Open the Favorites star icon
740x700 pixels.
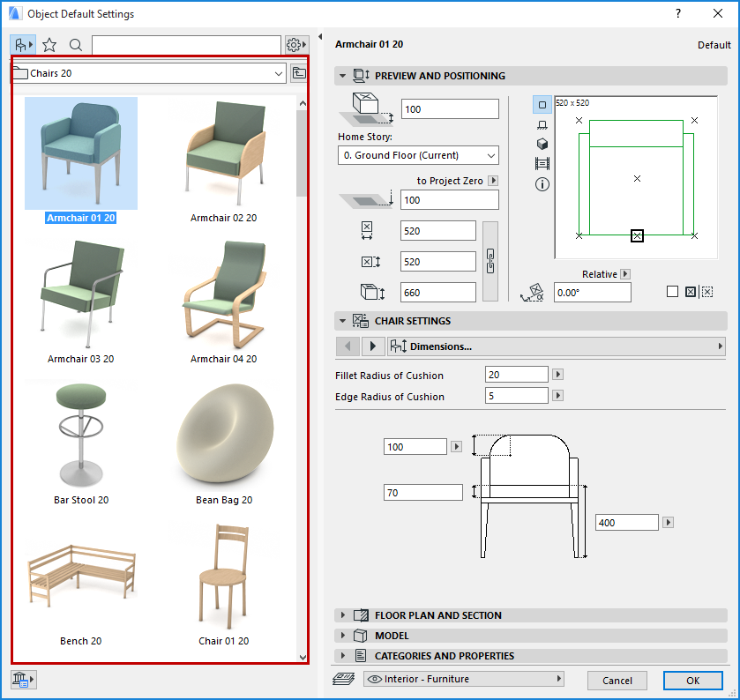pos(49,44)
